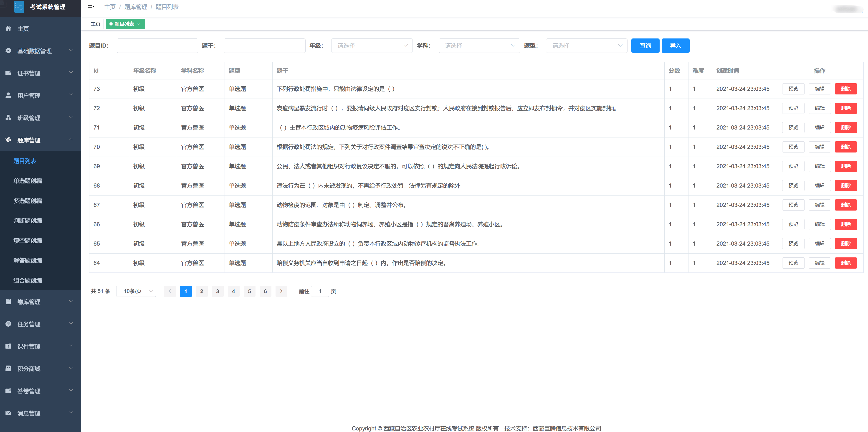Open the 10条/页 page size dropdown

pos(136,291)
